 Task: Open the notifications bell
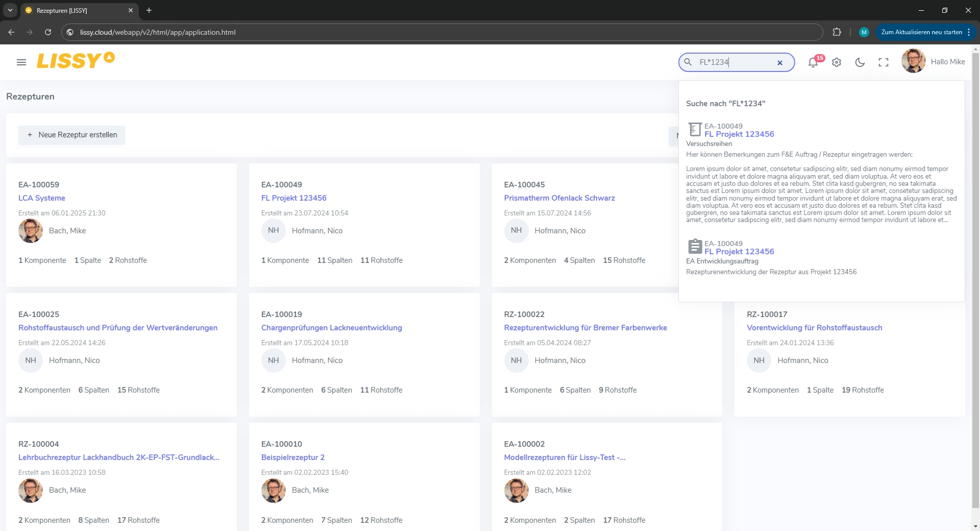[x=813, y=62]
